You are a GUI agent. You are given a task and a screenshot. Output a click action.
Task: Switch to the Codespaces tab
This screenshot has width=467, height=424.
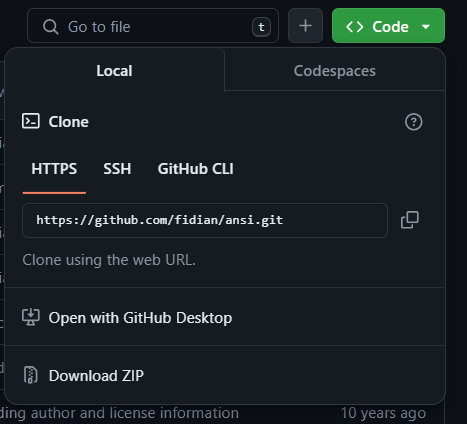tap(335, 71)
